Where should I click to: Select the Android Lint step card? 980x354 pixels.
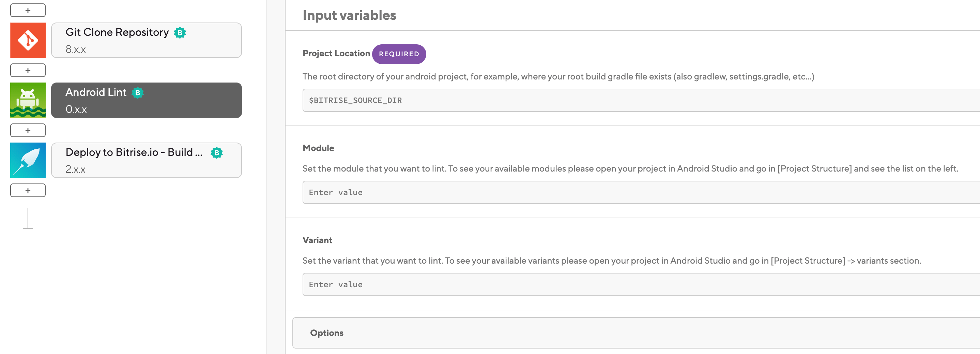[147, 100]
